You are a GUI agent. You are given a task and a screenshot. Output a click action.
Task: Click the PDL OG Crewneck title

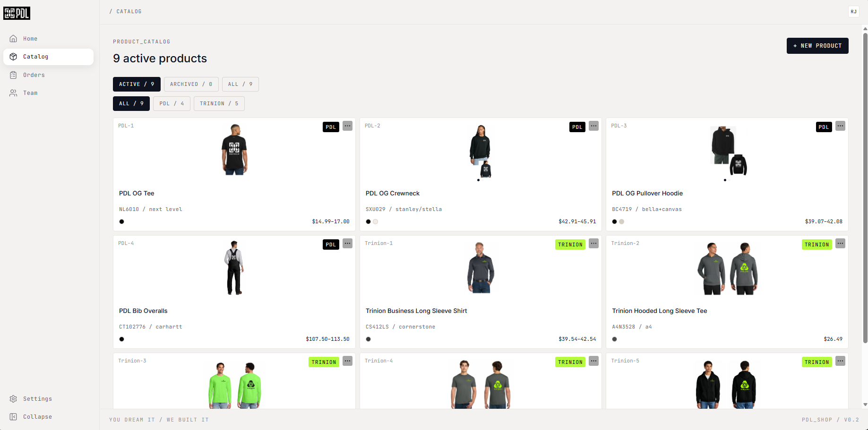pyautogui.click(x=393, y=193)
